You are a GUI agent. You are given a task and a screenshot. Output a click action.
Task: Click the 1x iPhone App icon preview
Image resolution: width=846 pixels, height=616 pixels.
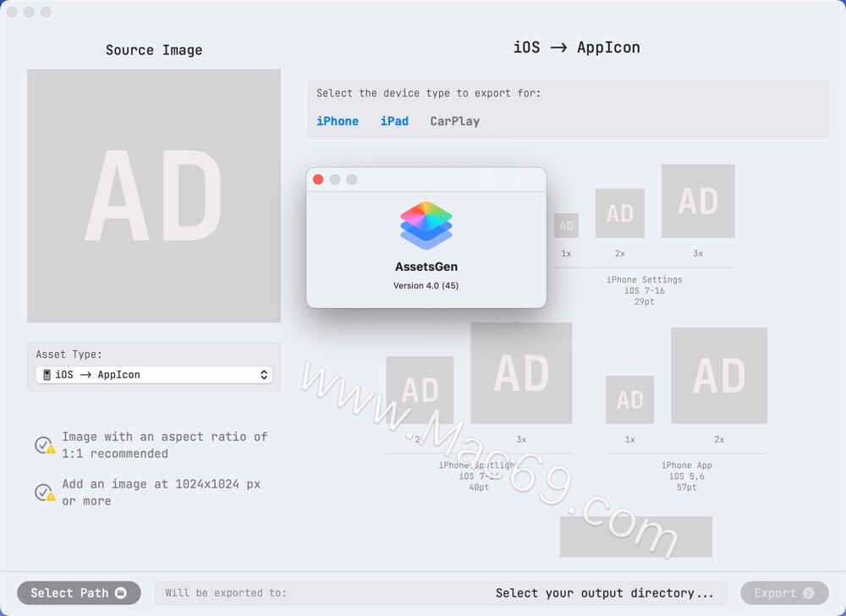(x=629, y=399)
